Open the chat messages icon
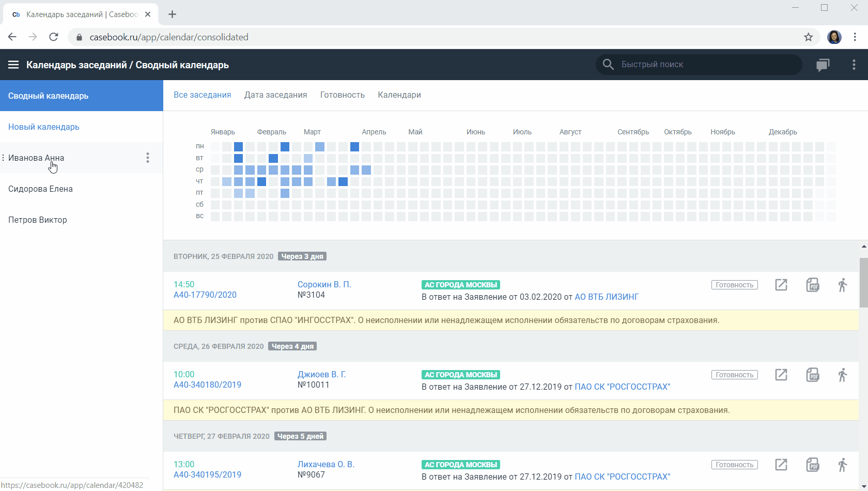The height and width of the screenshot is (491, 868). coord(823,65)
